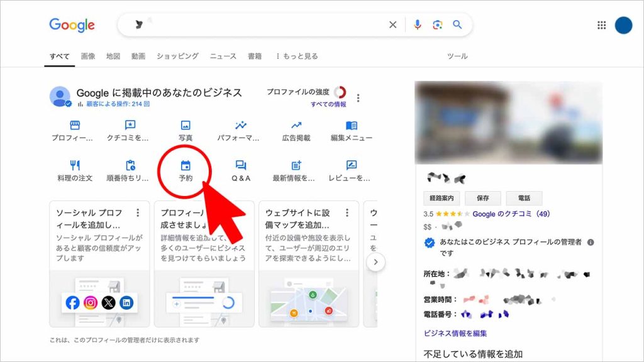Click the プロファイルの強度 label
Screen dimensions: 644x362
[297, 92]
